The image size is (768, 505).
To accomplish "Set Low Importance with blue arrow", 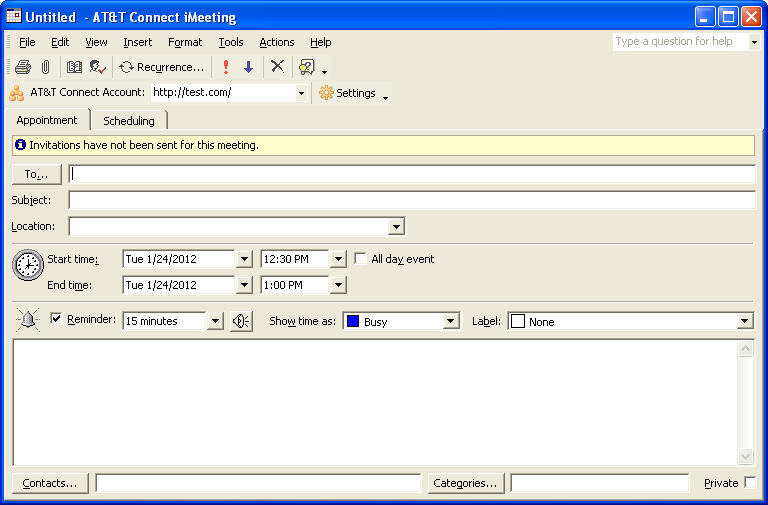I will [x=248, y=67].
